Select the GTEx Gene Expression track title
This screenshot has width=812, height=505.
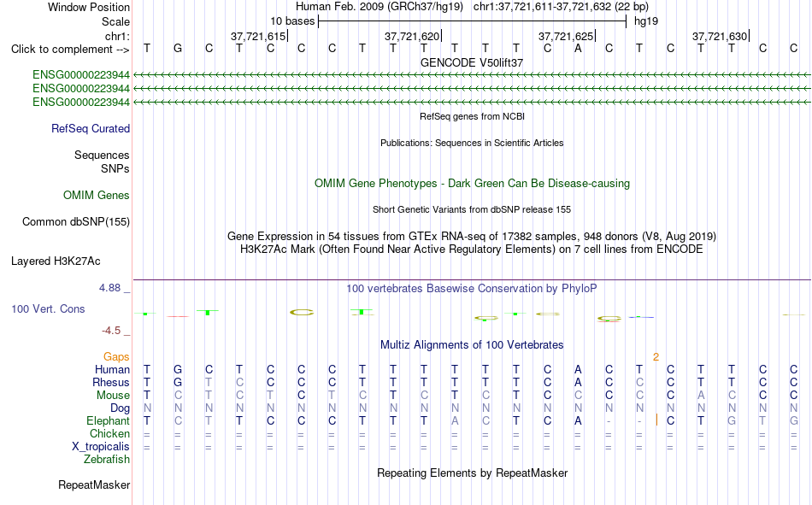click(x=472, y=236)
